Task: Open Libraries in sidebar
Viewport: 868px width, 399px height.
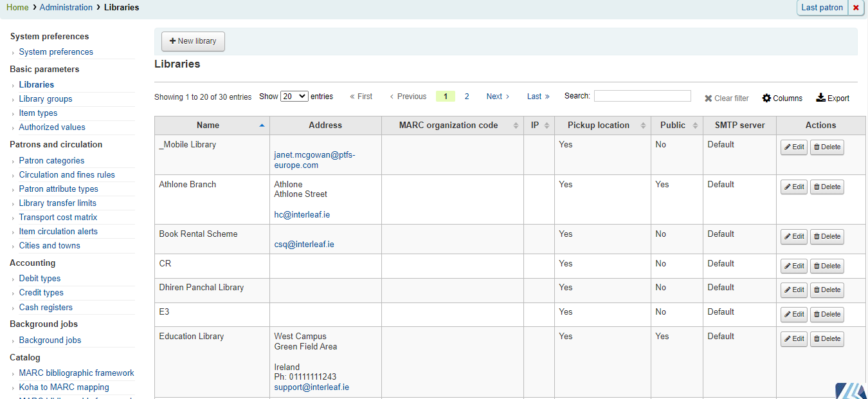Action: [x=37, y=85]
